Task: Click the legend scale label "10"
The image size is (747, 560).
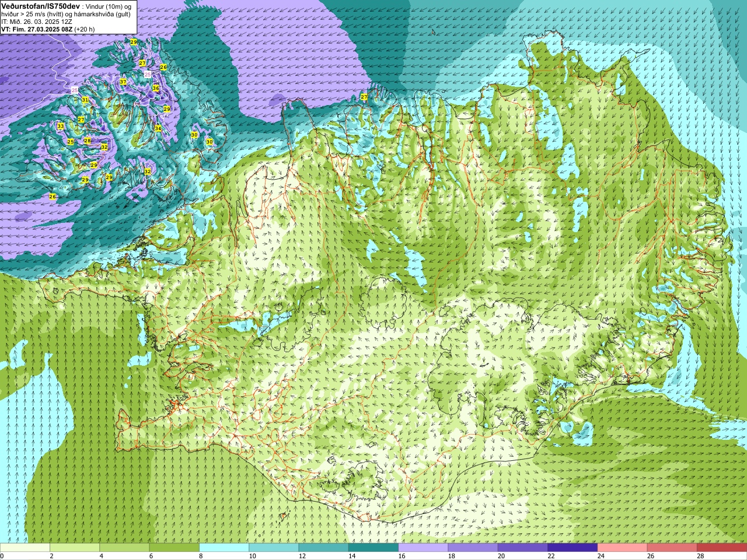Action: pyautogui.click(x=252, y=556)
